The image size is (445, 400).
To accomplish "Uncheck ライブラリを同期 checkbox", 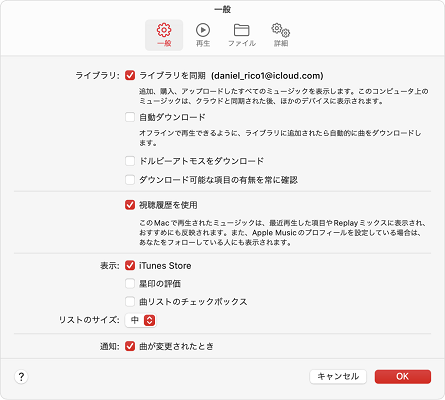I will coord(130,75).
